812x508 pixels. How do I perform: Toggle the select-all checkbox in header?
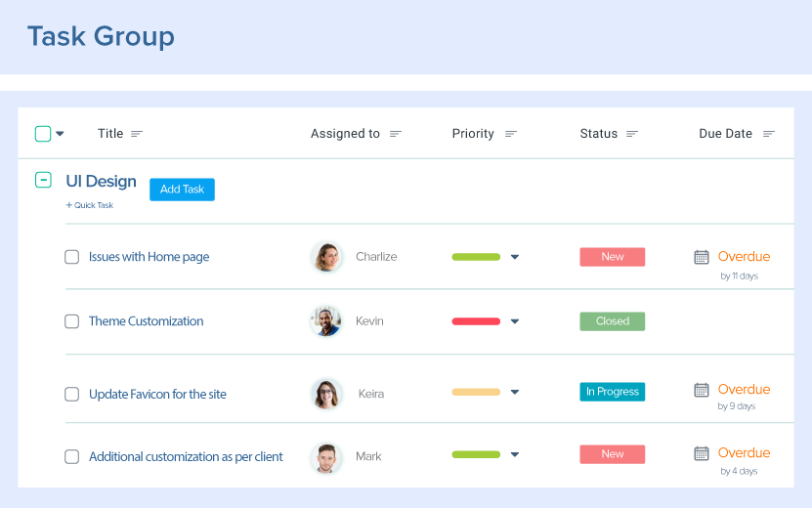coord(43,134)
